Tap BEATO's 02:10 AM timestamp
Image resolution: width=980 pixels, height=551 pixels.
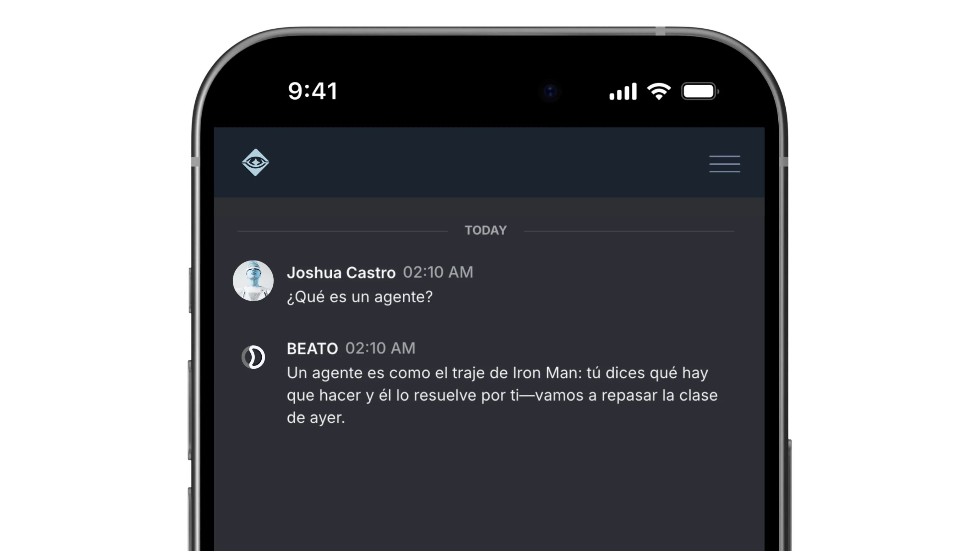pyautogui.click(x=380, y=348)
